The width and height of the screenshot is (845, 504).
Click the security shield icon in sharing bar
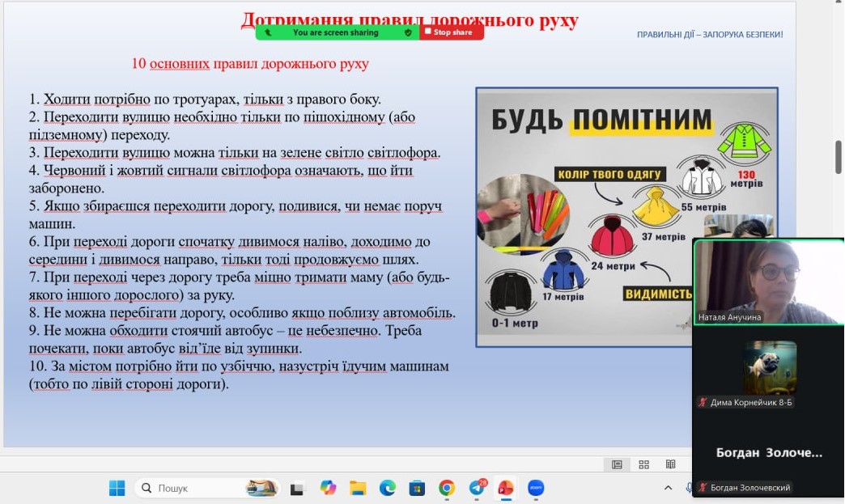pos(408,32)
